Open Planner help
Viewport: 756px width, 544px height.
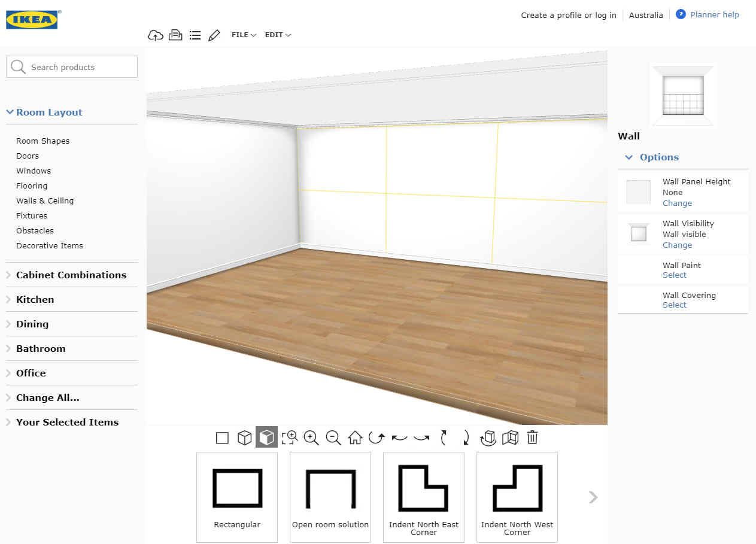pos(714,14)
